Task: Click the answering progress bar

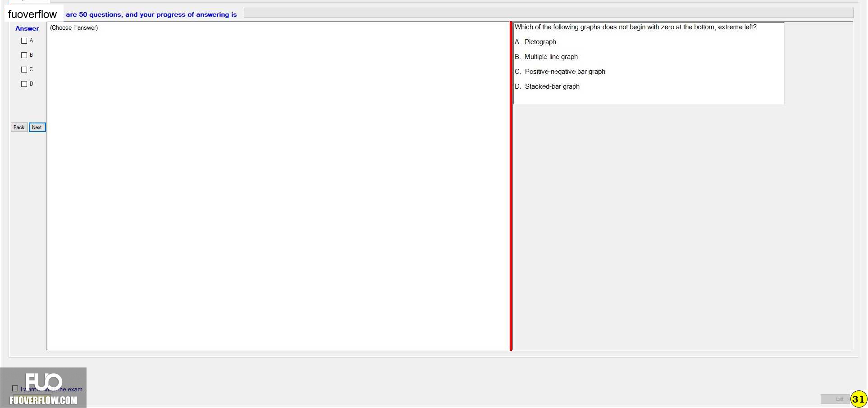Action: (x=548, y=13)
